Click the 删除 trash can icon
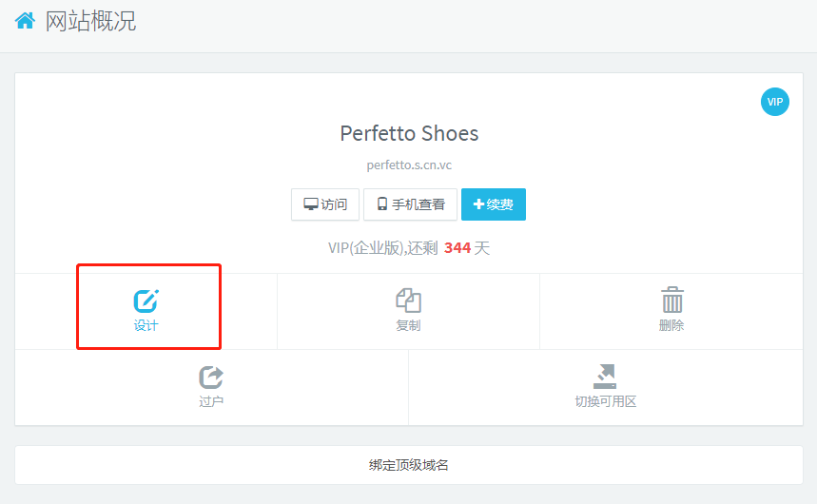 [671, 300]
